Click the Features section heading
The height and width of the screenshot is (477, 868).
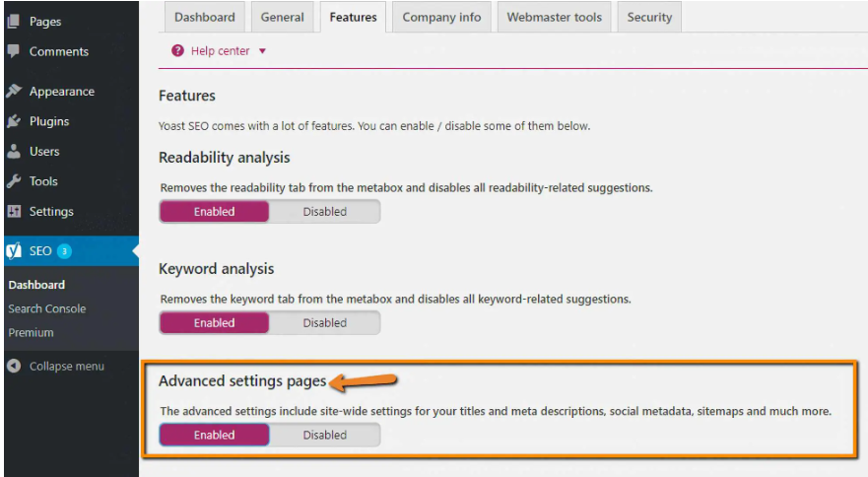pyautogui.click(x=187, y=96)
